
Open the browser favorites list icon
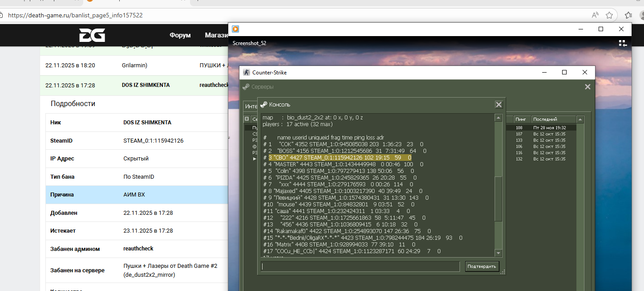pyautogui.click(x=628, y=15)
